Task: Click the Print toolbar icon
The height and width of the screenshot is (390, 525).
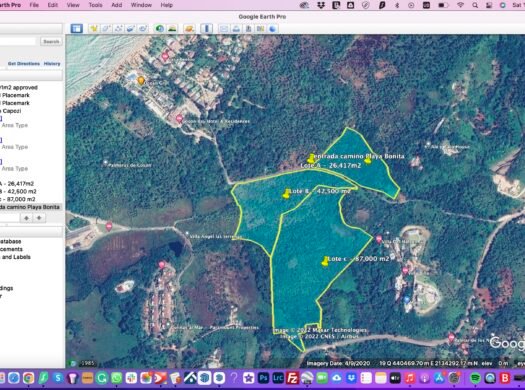Action: click(236, 28)
